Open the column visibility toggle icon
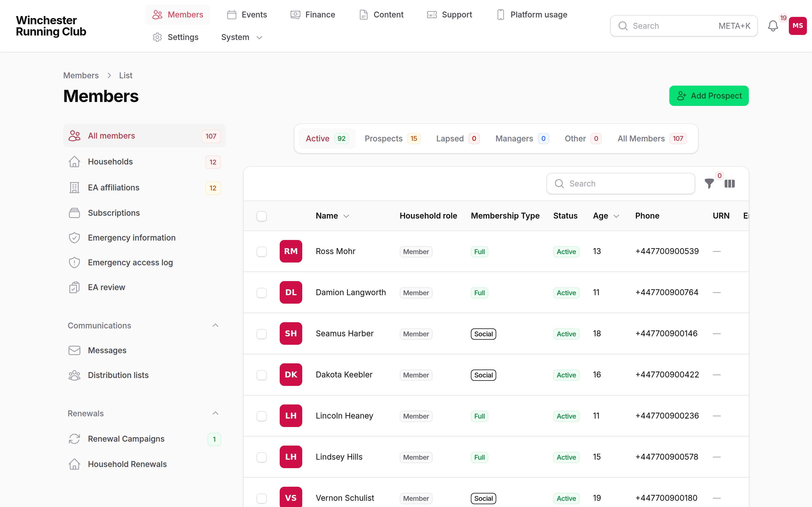The image size is (812, 507). [x=729, y=183]
